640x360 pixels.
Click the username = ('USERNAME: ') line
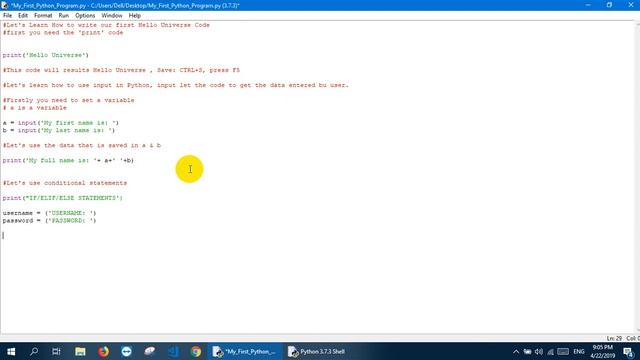(49, 213)
